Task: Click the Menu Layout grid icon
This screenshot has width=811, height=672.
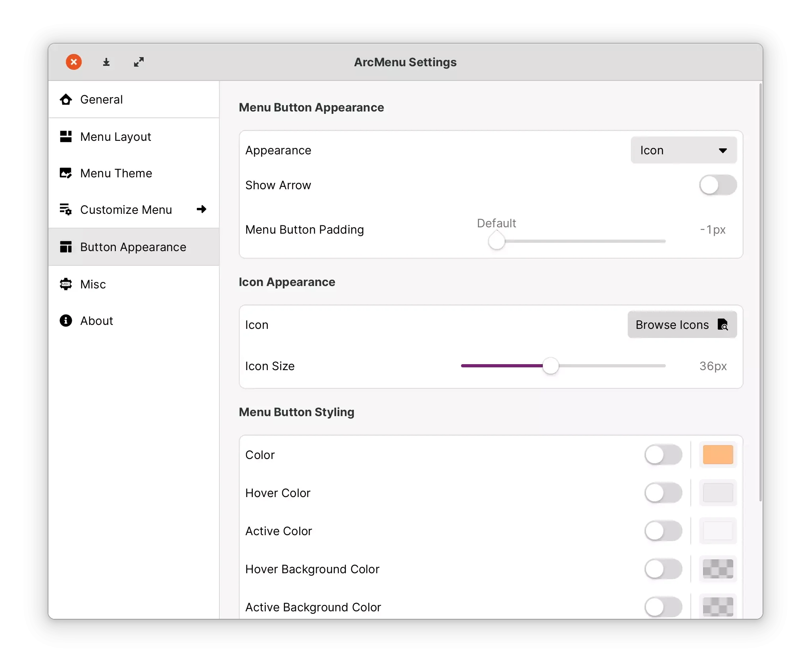Action: pos(66,137)
